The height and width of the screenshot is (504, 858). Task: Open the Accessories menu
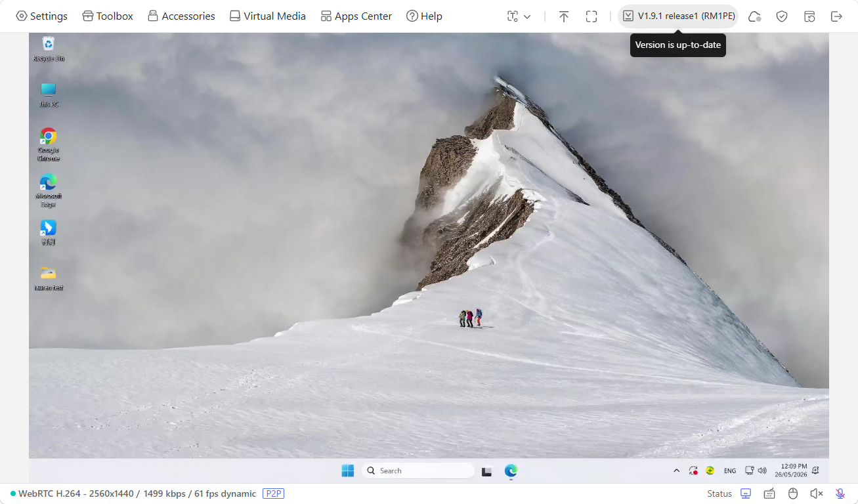pos(181,16)
